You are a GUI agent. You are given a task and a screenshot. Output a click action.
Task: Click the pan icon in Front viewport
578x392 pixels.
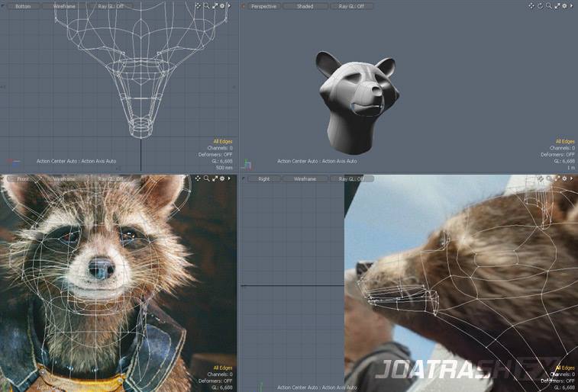point(198,178)
